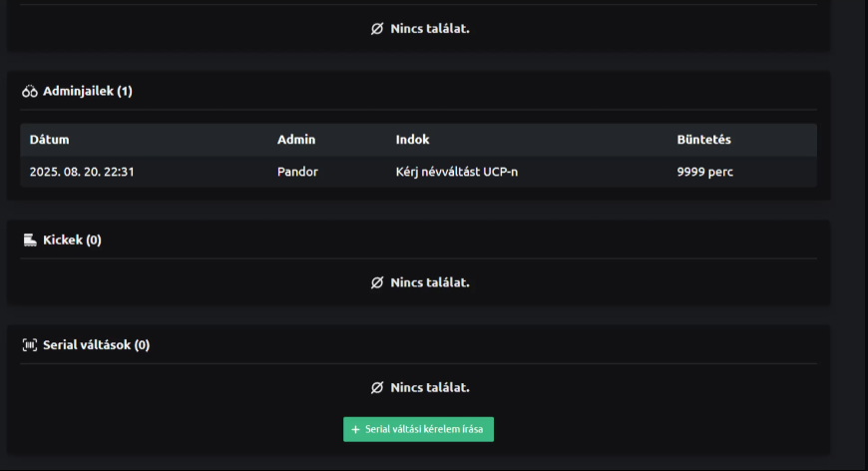Open the admin name Pandor
Image resolution: width=868 pixels, height=471 pixels.
click(x=297, y=172)
